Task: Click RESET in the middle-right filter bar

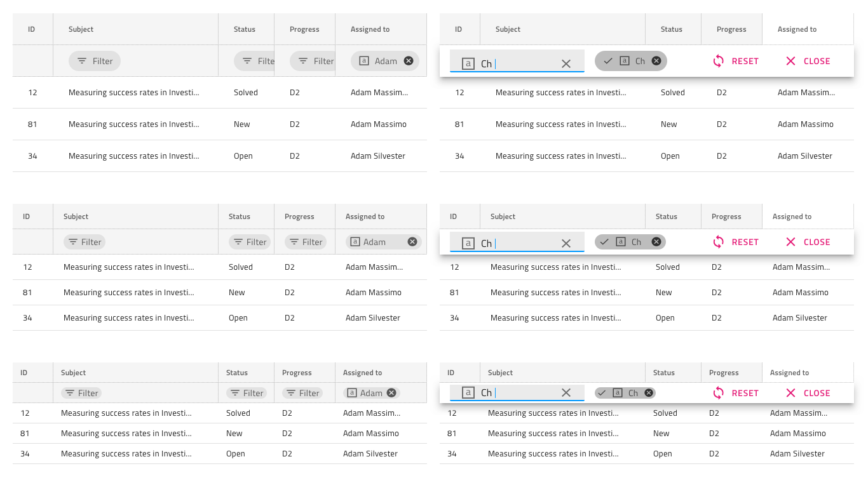Action: [735, 242]
